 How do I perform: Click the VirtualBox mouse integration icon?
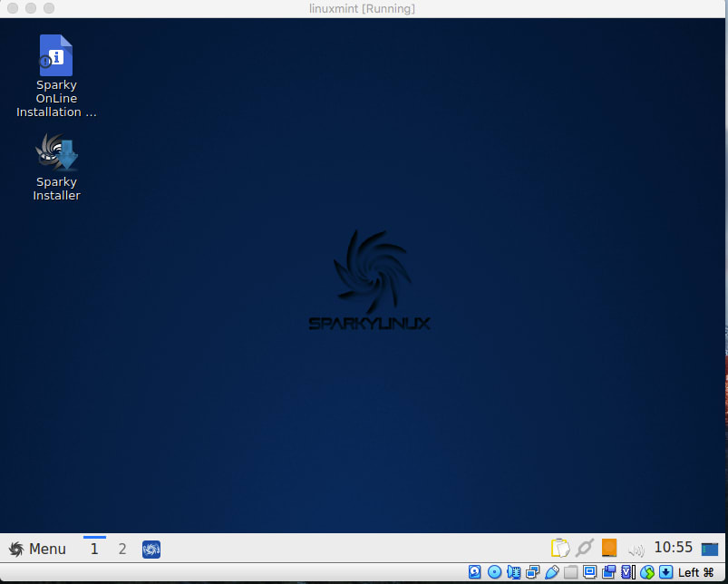[x=646, y=572]
